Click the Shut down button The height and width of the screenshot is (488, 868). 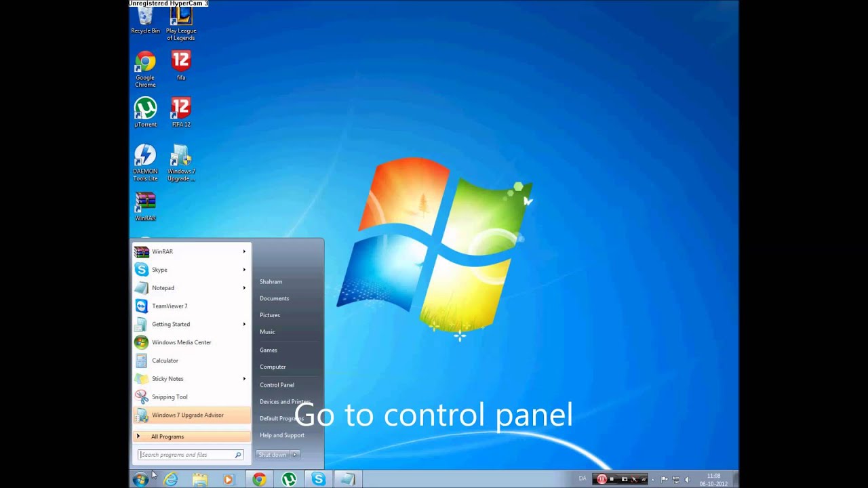tap(273, 455)
